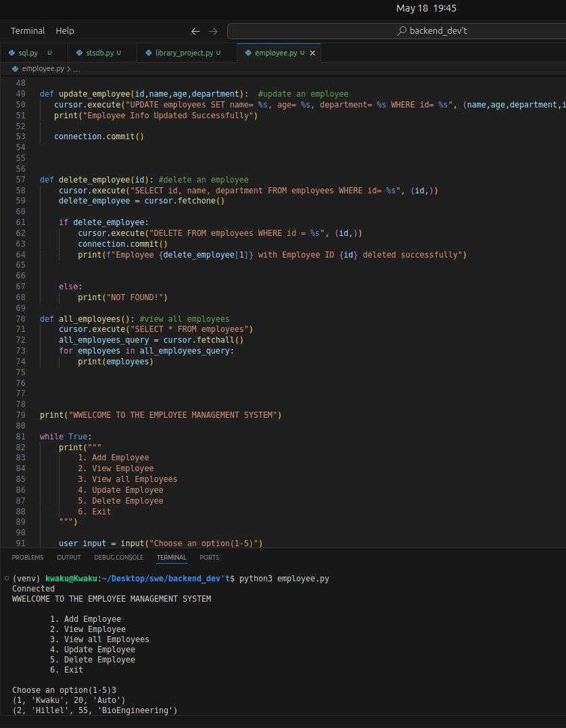Go forward with the right arrow

213,31
